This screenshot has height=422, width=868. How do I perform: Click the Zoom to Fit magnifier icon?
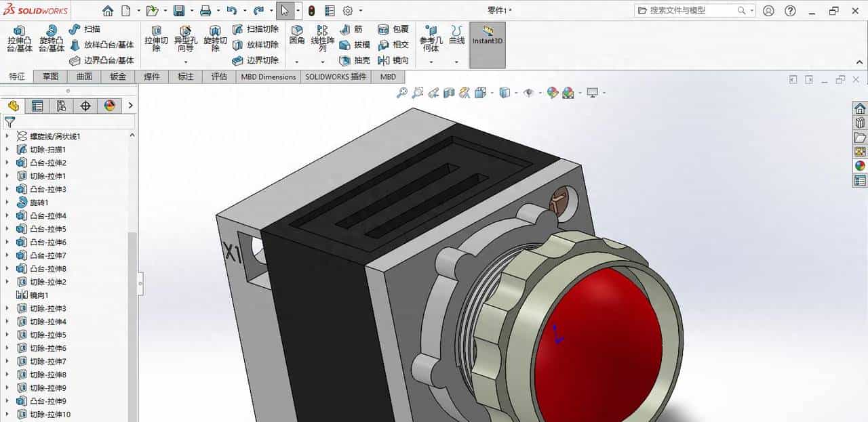coord(402,93)
